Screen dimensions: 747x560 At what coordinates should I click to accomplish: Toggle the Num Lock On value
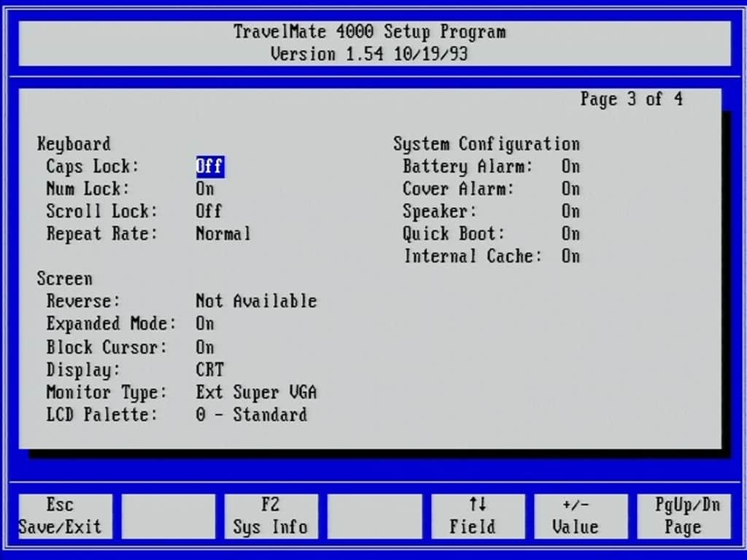pyautogui.click(x=205, y=189)
